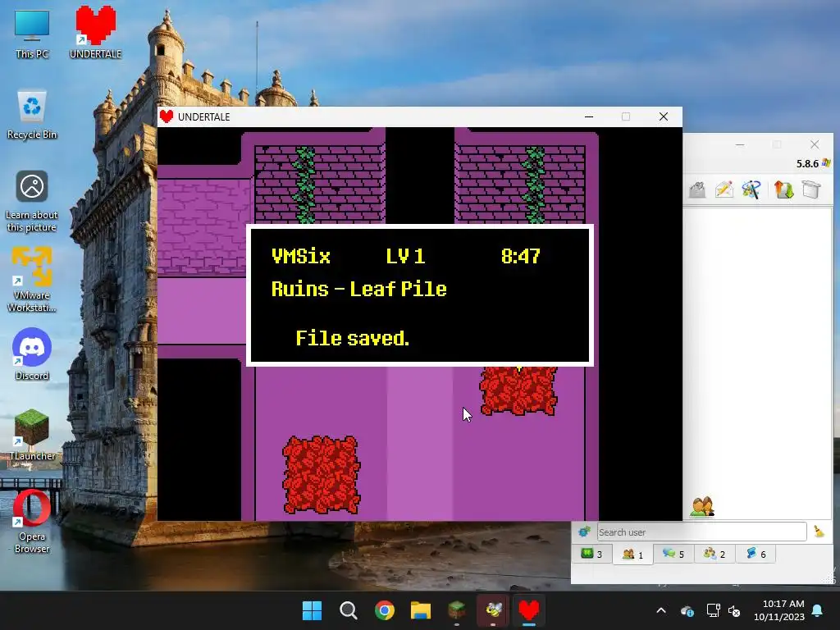Click the muted volume icon in the tray
Viewport: 840px width, 630px height.
pos(734,610)
